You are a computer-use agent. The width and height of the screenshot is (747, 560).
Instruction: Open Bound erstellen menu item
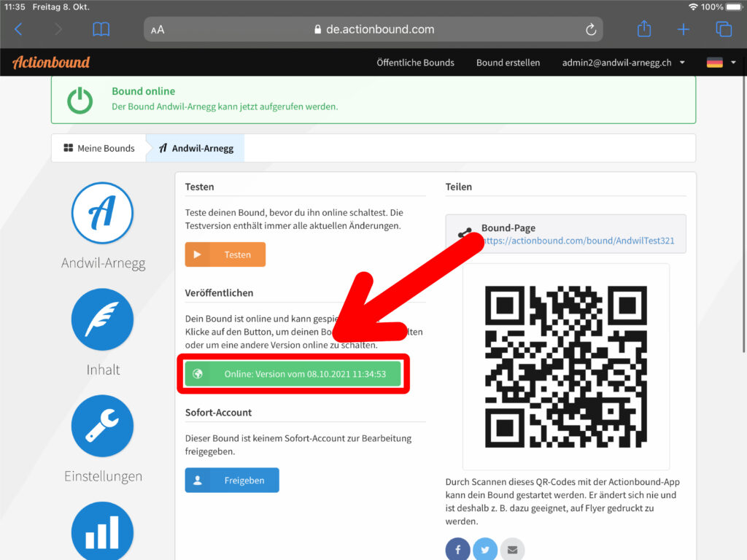click(508, 63)
